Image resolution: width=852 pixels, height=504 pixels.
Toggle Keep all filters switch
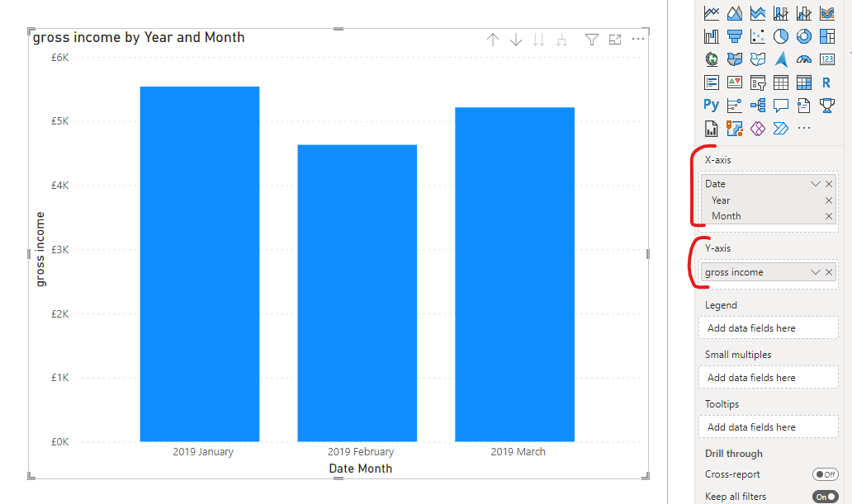click(826, 497)
